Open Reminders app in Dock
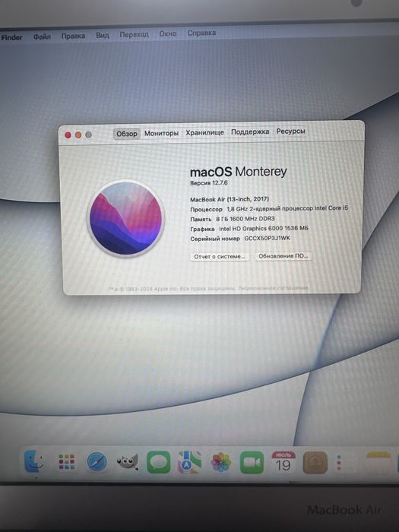The width and height of the screenshot is (399, 532). [x=346, y=463]
